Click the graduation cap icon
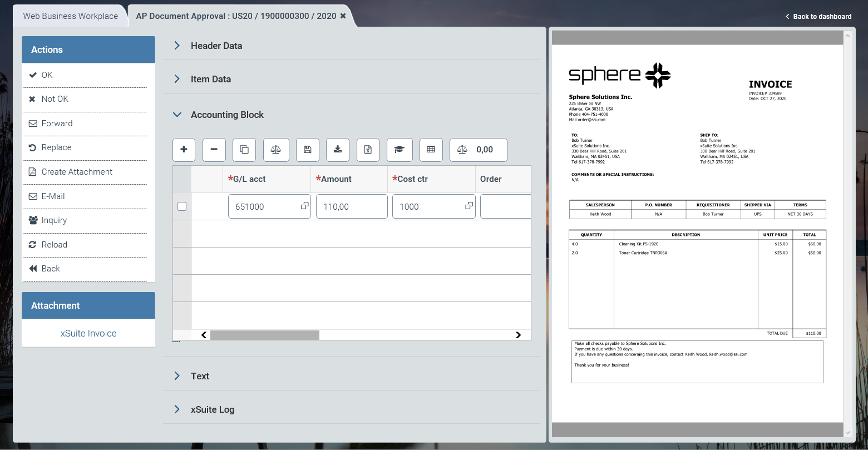Screen dimensions: 868x450 (x=399, y=150)
